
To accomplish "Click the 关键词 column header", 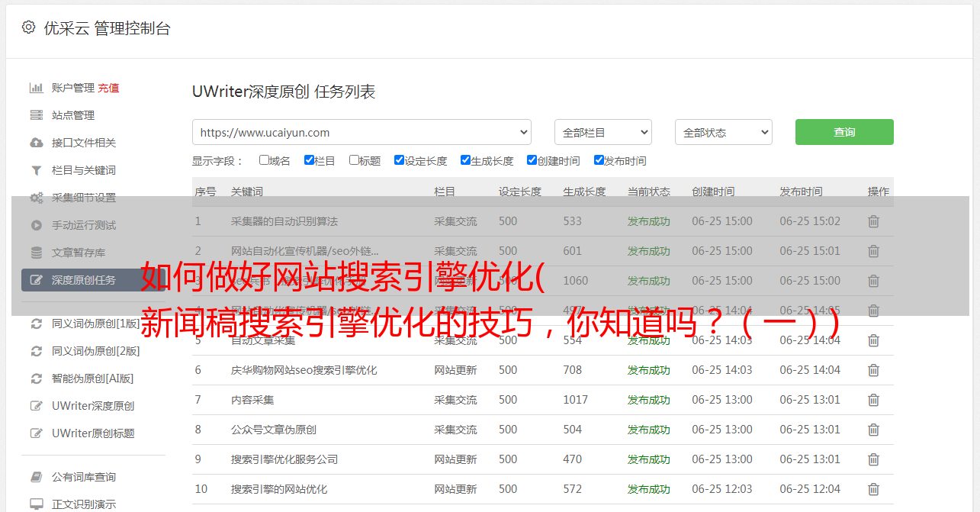I will (x=247, y=192).
